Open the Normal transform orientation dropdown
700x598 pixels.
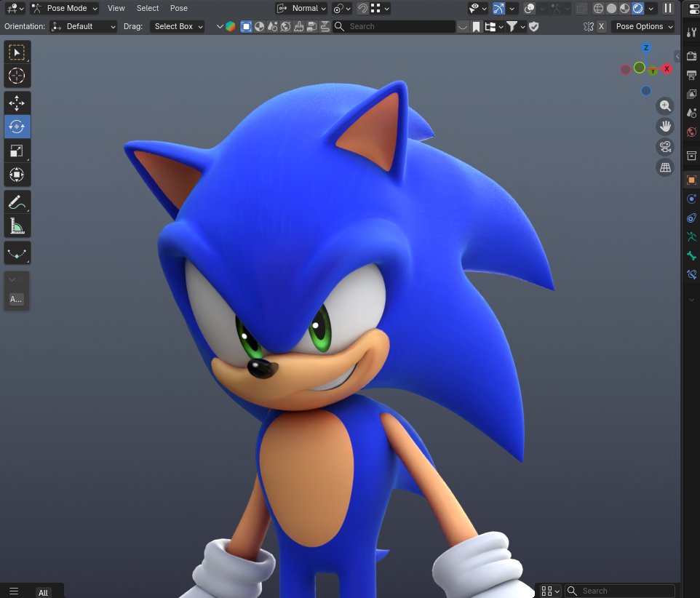[301, 8]
